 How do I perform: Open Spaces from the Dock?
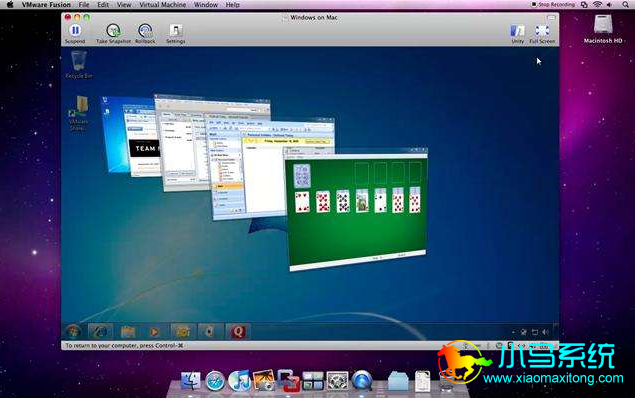pyautogui.click(x=313, y=381)
